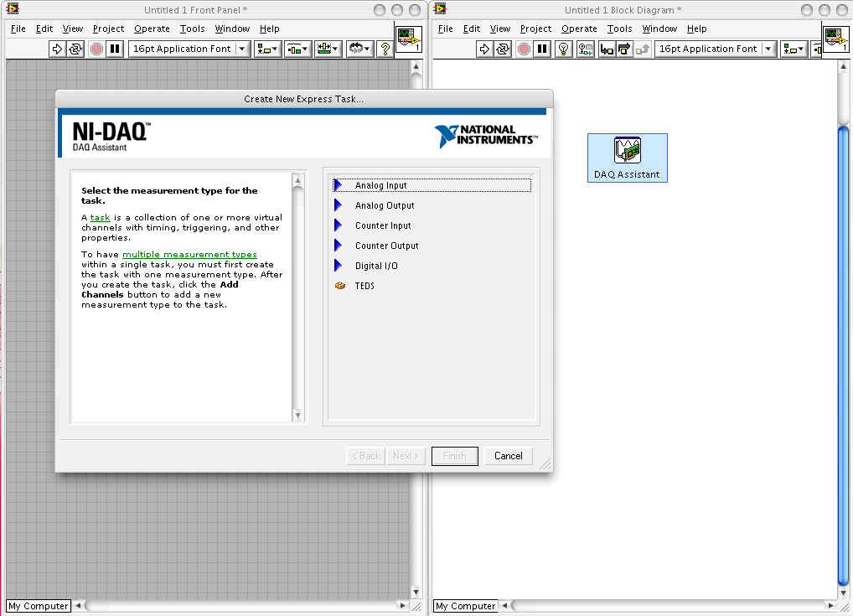Click help text scrollbar down arrow

[297, 415]
